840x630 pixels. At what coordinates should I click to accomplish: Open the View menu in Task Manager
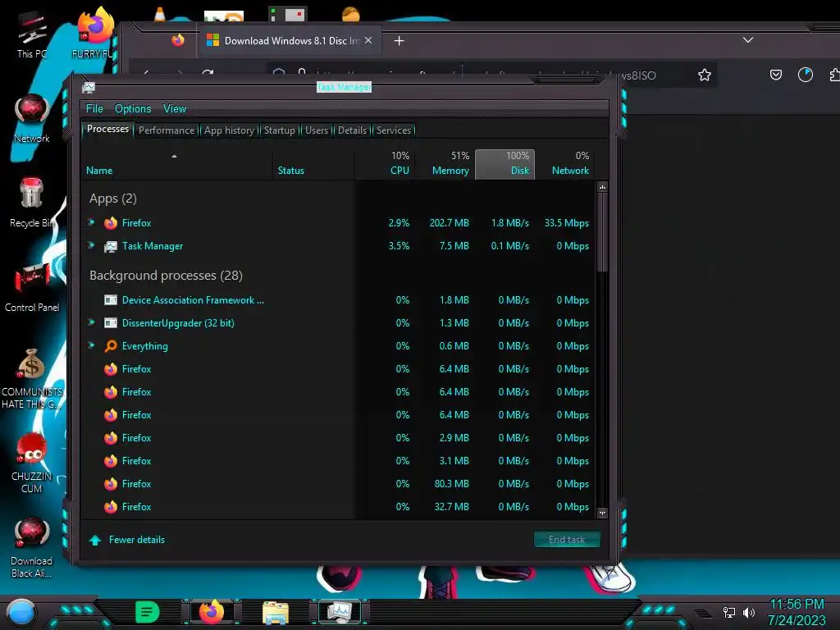175,109
